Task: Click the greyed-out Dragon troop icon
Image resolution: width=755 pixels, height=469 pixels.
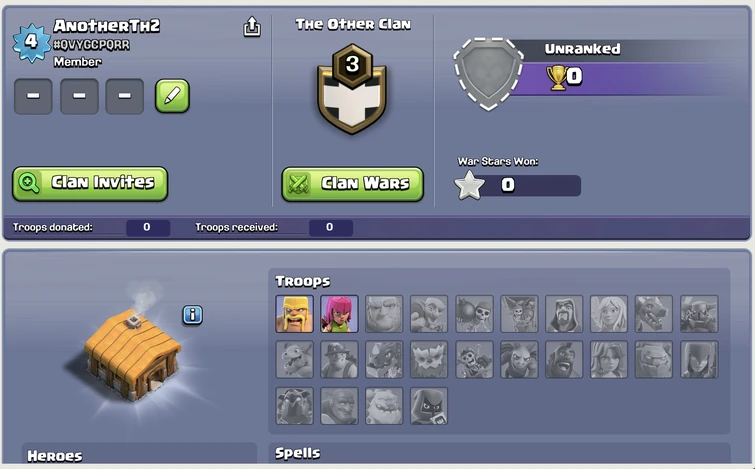Action: pos(654,314)
